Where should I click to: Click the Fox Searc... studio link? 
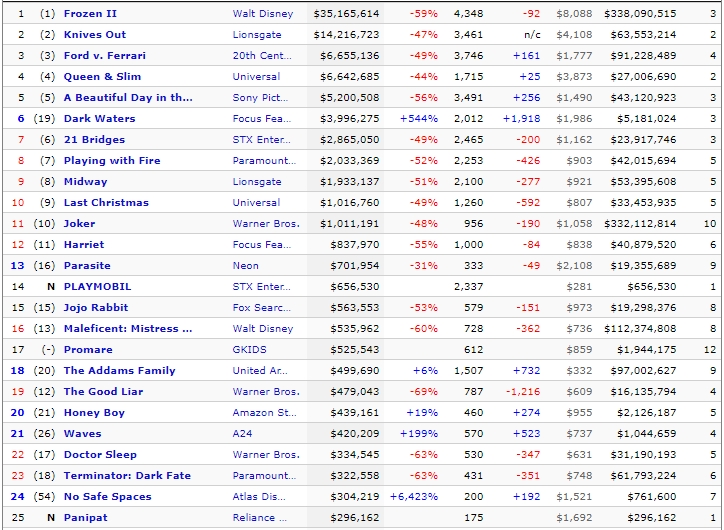[262, 307]
